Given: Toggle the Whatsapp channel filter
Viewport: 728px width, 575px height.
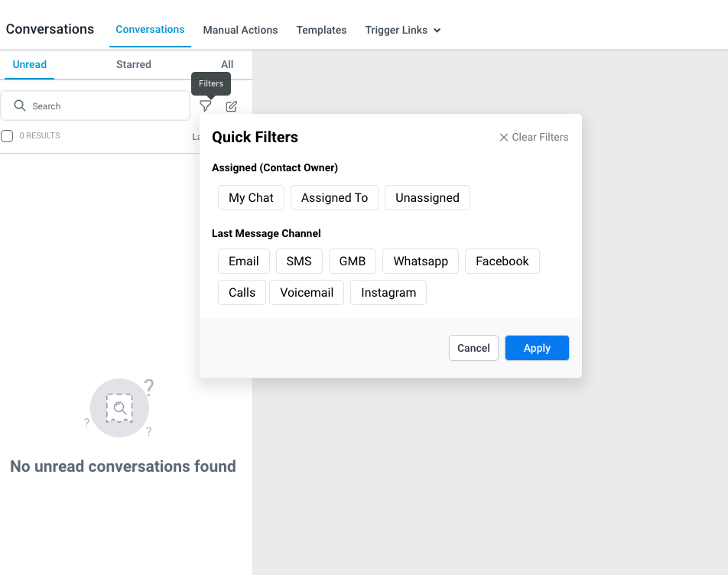Looking at the screenshot, I should coord(421,261).
